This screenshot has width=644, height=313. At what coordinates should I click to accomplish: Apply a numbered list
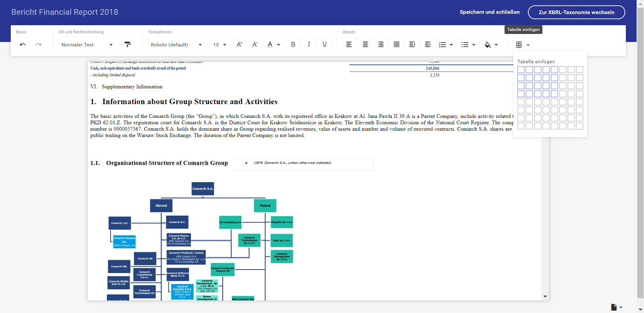click(442, 45)
